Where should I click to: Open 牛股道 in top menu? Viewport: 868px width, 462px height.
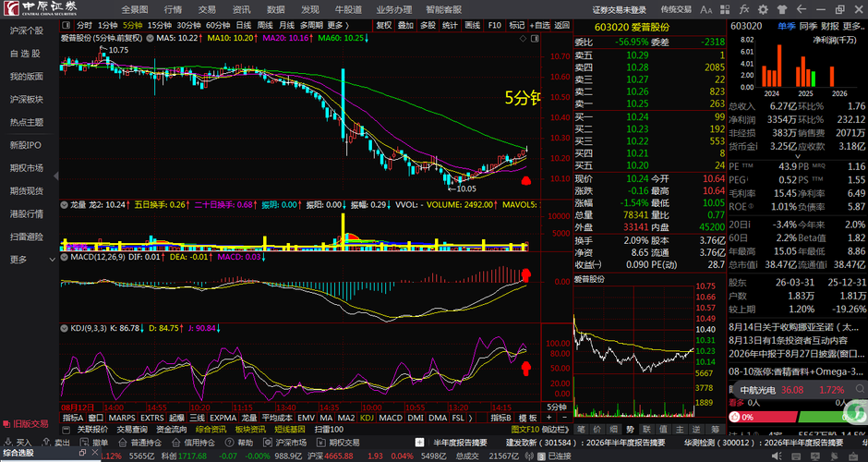348,9
